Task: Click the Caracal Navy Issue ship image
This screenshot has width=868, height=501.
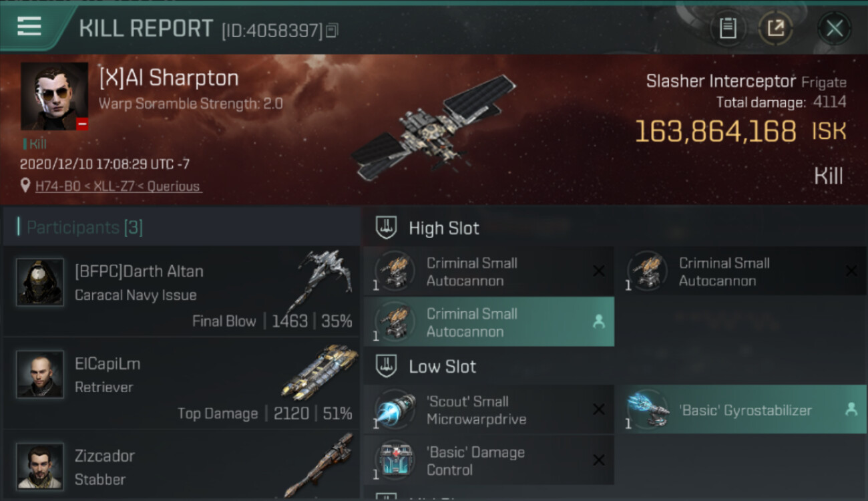Action: [x=324, y=277]
